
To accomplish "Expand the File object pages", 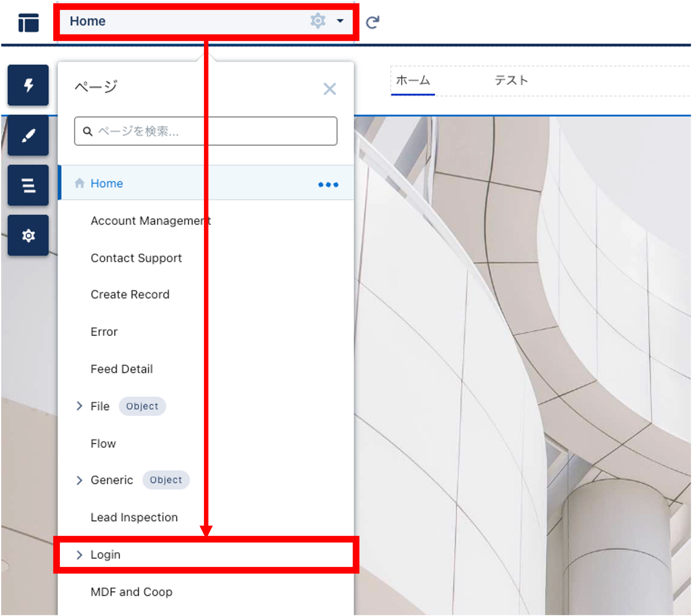I will [79, 406].
